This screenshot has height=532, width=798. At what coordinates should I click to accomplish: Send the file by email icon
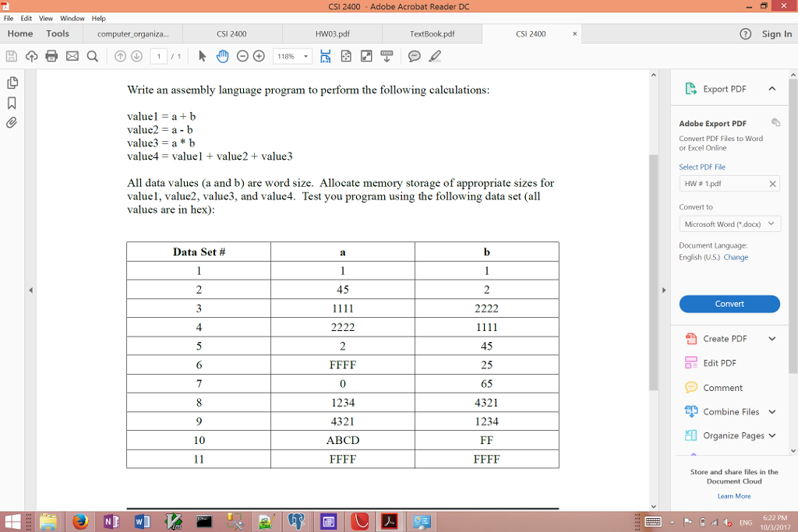click(72, 56)
